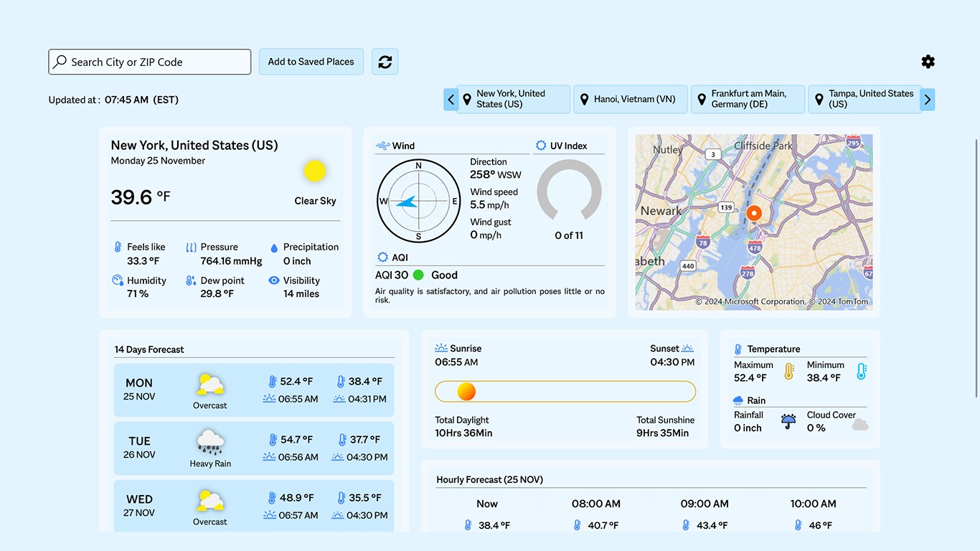Open the settings gear icon
The width and height of the screenshot is (980, 551).
pos(928,62)
